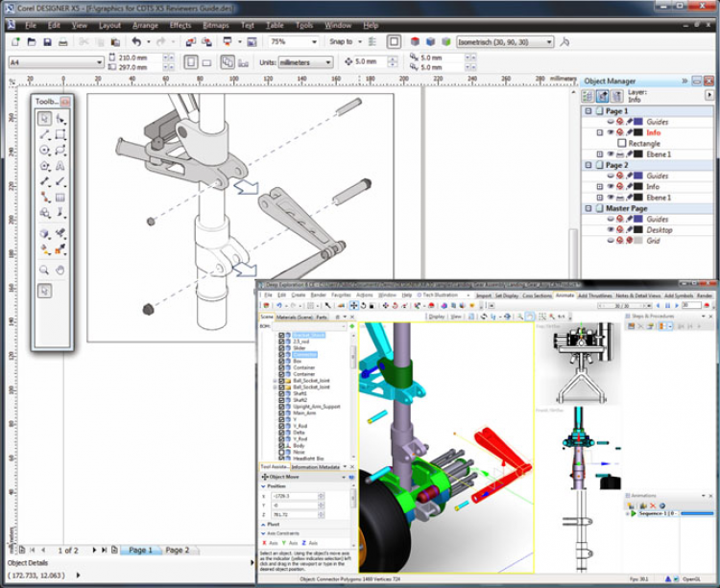This screenshot has height=588, width=720.
Task: Click the Undo arrow icon
Action: pyautogui.click(x=136, y=42)
